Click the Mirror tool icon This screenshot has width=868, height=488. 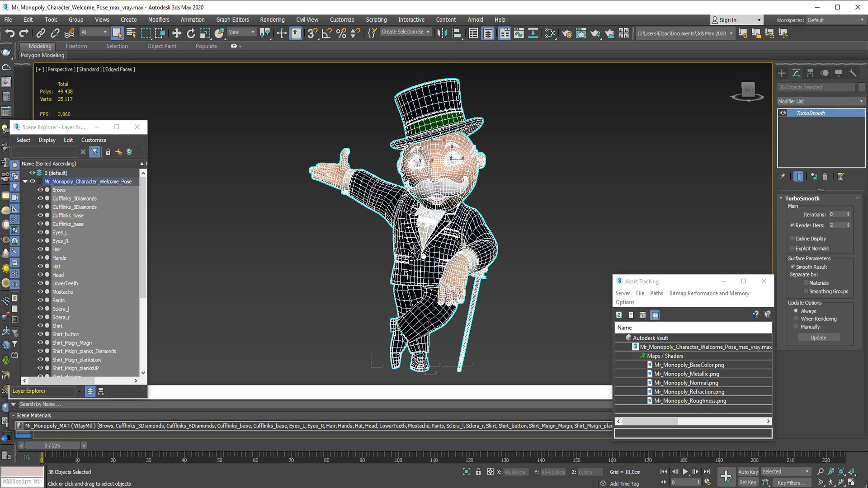point(442,33)
